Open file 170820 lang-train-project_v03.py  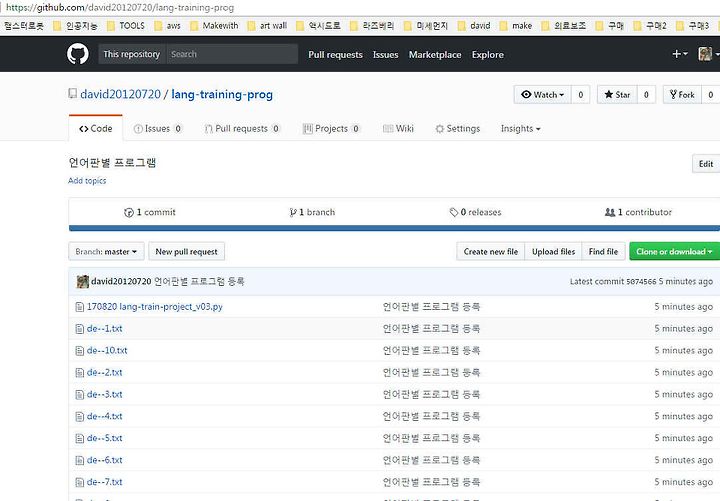tap(155, 307)
